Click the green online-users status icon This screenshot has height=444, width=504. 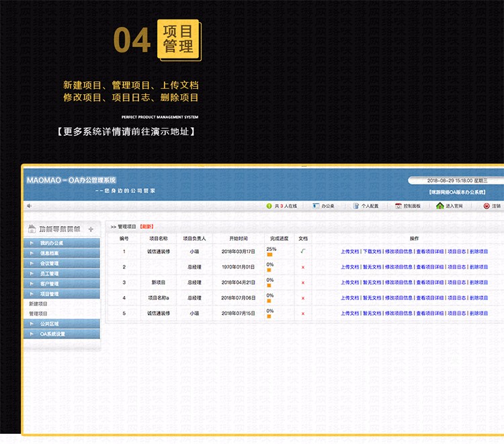coord(269,206)
